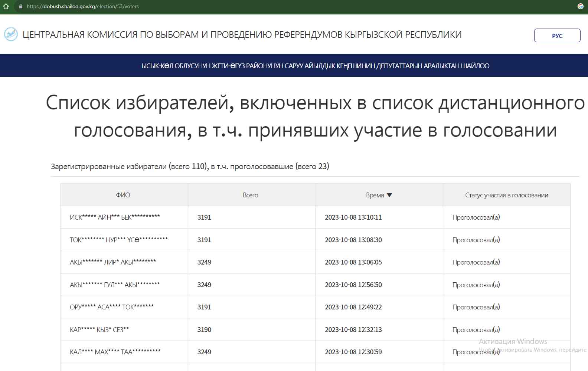Click the sort arrow next to Время
This screenshot has width=588, height=371.
click(389, 195)
